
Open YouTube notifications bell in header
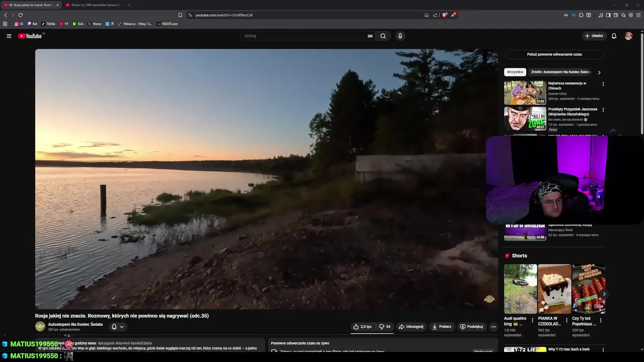[x=614, y=36]
